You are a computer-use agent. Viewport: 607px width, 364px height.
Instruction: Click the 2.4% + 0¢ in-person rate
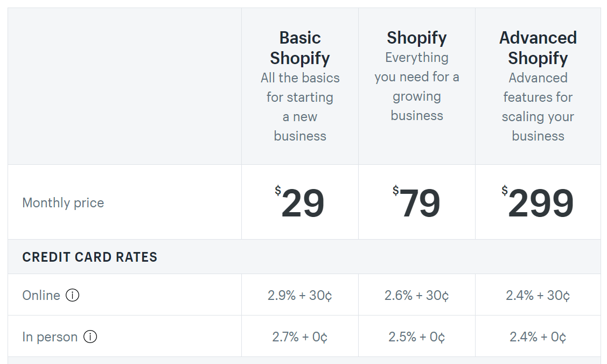538,337
